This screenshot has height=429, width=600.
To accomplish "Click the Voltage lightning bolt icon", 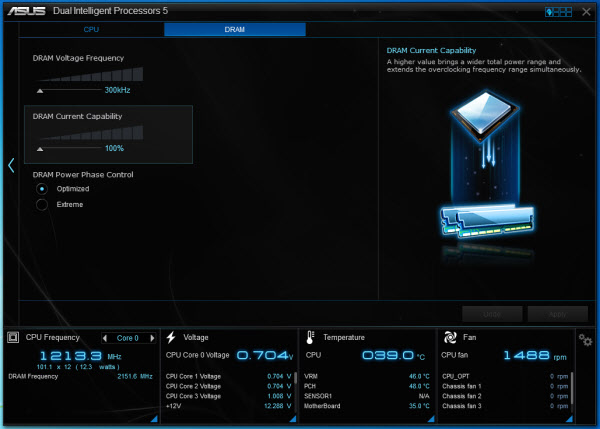I will [171, 337].
